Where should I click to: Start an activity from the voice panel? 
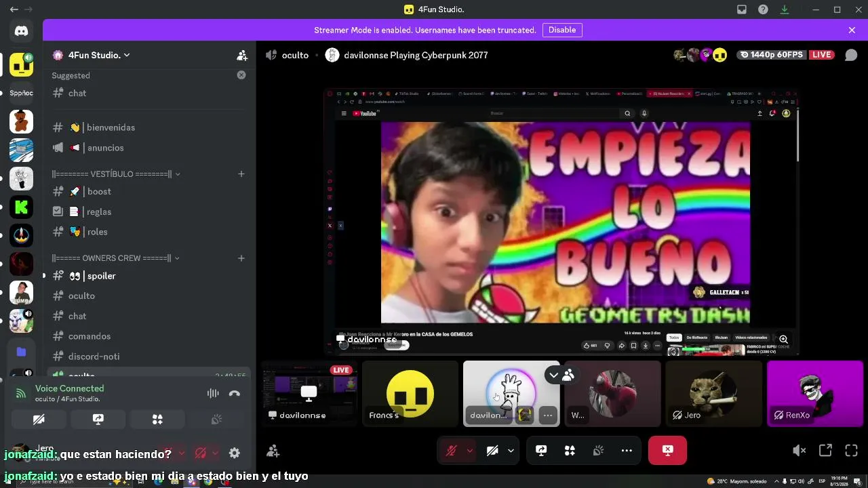157,420
